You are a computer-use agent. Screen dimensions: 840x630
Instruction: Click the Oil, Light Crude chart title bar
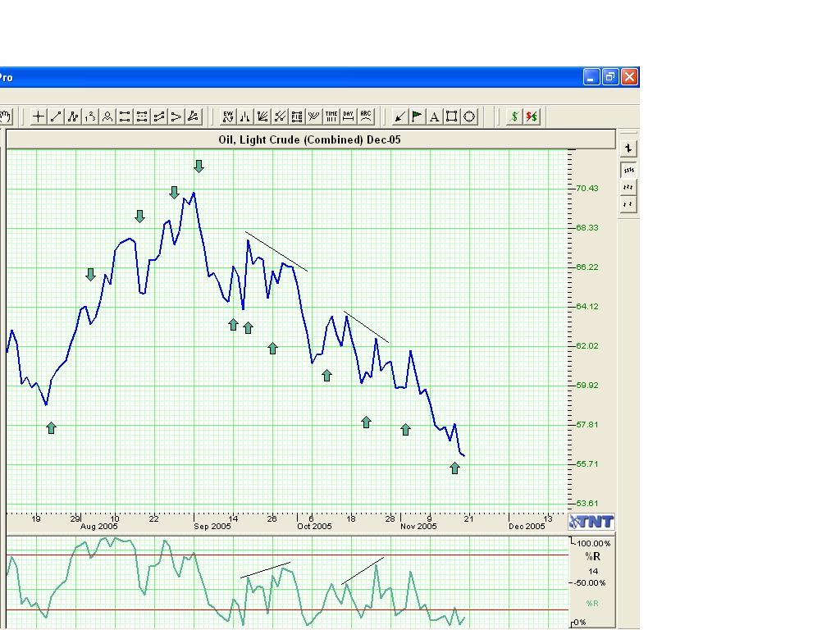pyautogui.click(x=310, y=139)
